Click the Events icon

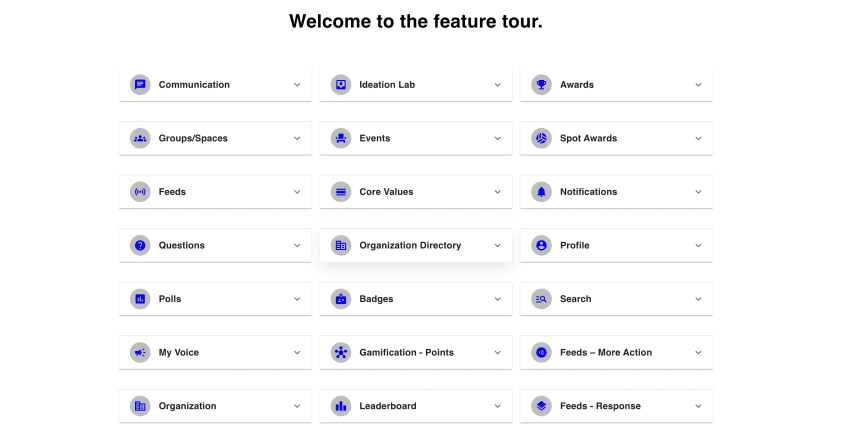[x=341, y=138]
